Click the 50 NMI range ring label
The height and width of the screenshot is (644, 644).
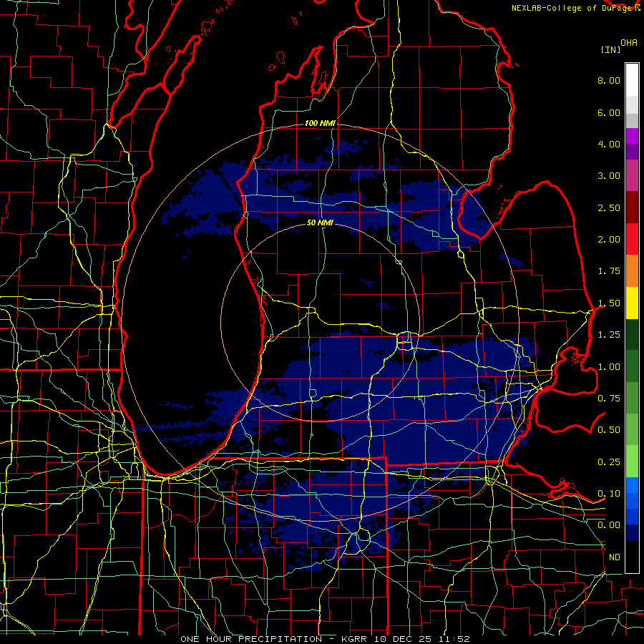tap(320, 223)
